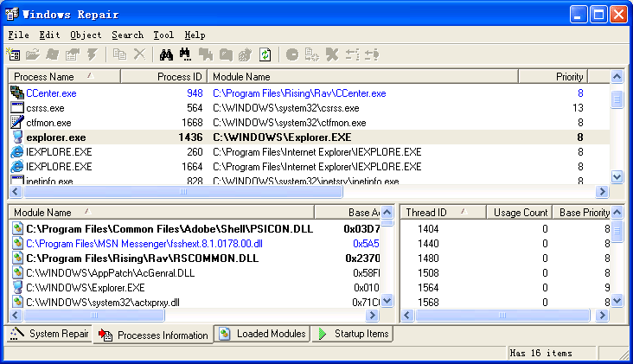Click the ctfmon.exe pen icon
633x364 pixels.
click(16, 123)
